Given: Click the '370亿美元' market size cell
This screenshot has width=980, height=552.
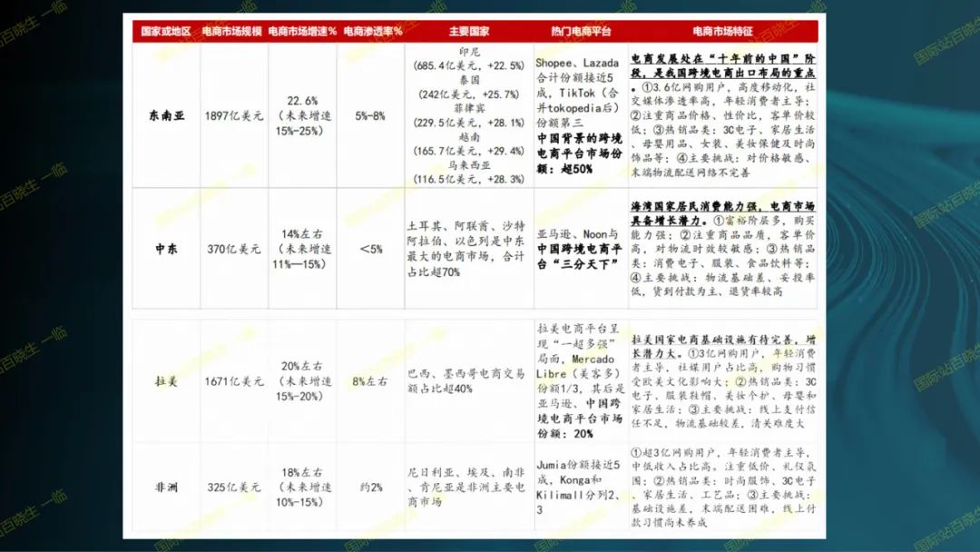Looking at the screenshot, I should tap(234, 249).
